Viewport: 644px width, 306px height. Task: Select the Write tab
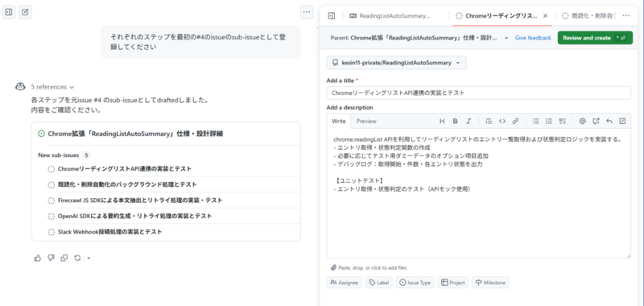pyautogui.click(x=339, y=121)
